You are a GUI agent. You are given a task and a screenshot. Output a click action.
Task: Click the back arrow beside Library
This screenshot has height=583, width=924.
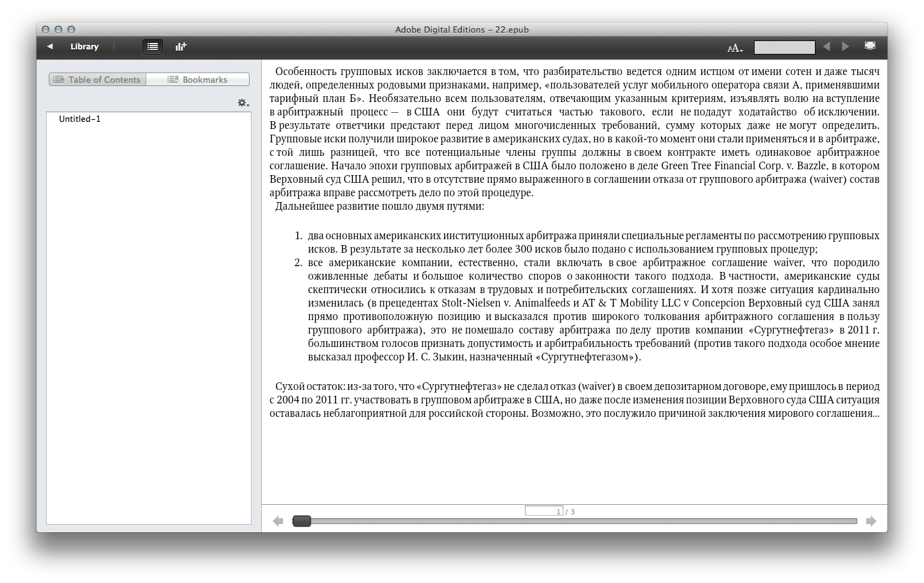[x=50, y=47]
